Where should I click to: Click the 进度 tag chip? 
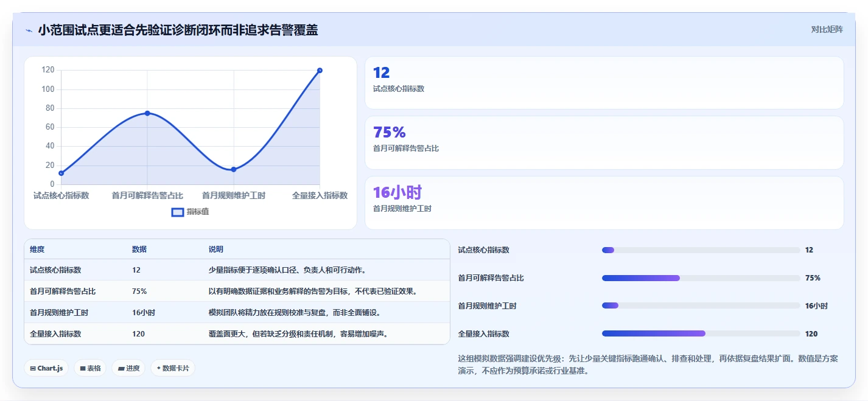(128, 368)
